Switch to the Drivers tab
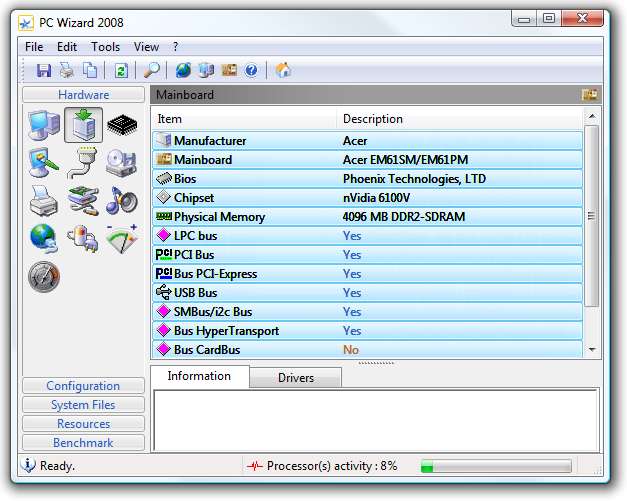The height and width of the screenshot is (501, 627). (295, 378)
